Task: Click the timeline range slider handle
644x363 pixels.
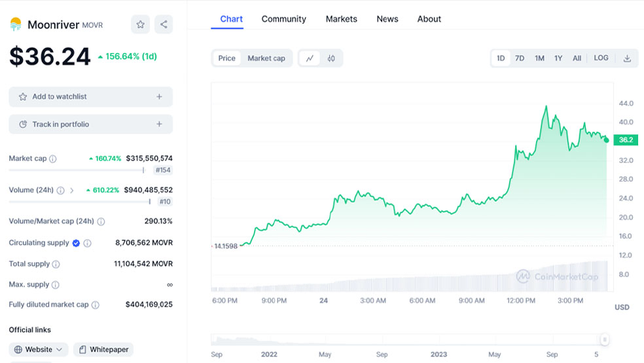Action: coord(605,339)
